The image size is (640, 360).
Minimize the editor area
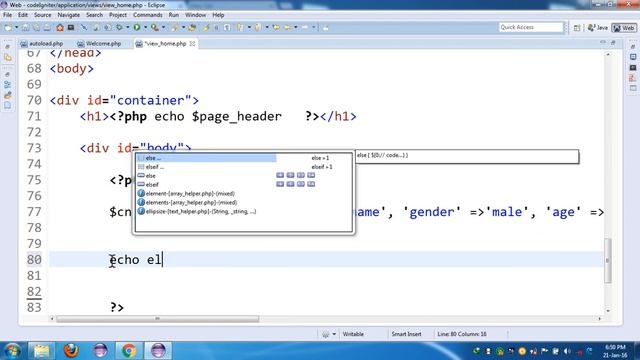pyautogui.click(x=603, y=42)
